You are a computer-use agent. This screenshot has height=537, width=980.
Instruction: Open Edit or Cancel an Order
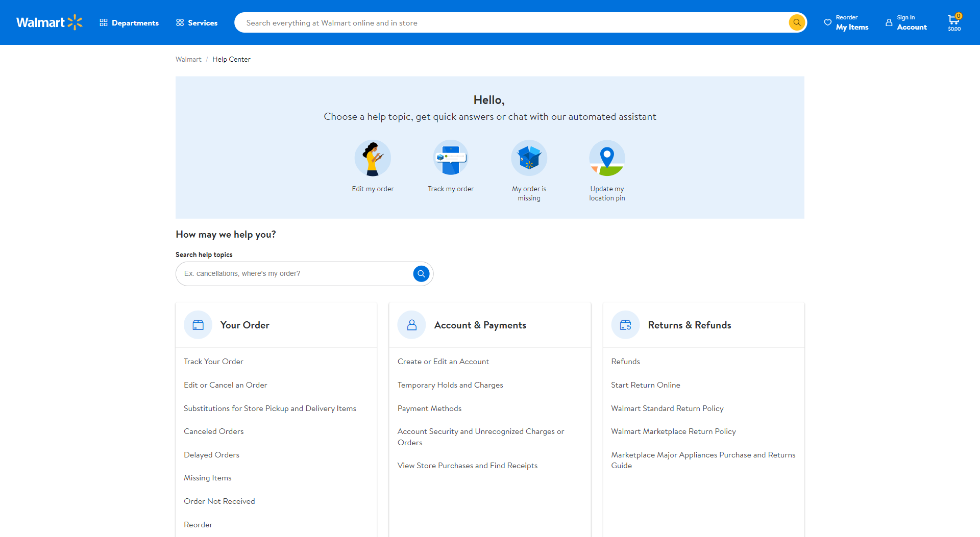(226, 385)
